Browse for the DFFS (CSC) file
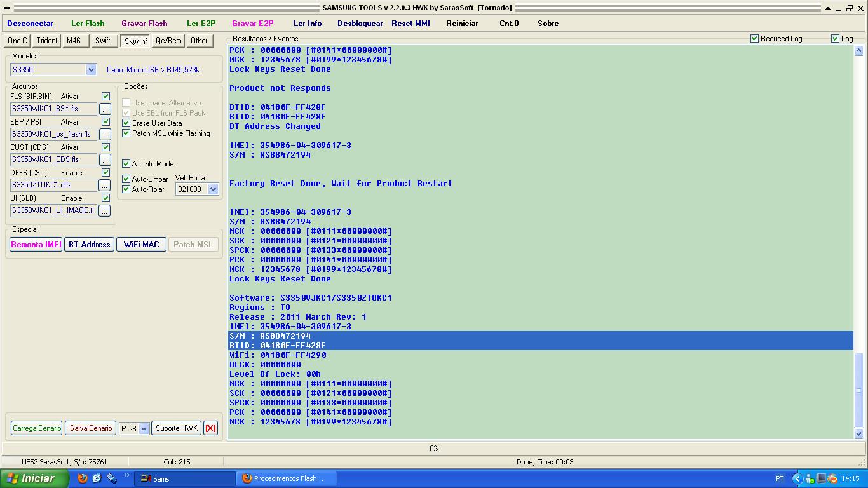Image resolution: width=868 pixels, height=488 pixels. click(105, 185)
